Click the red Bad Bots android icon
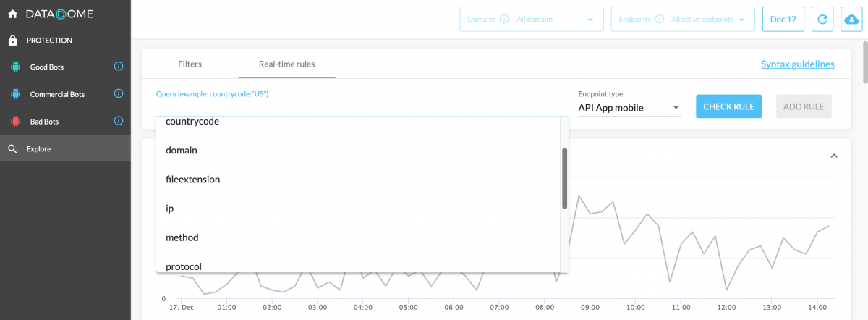Screen dimensions: 868x320 14,122
